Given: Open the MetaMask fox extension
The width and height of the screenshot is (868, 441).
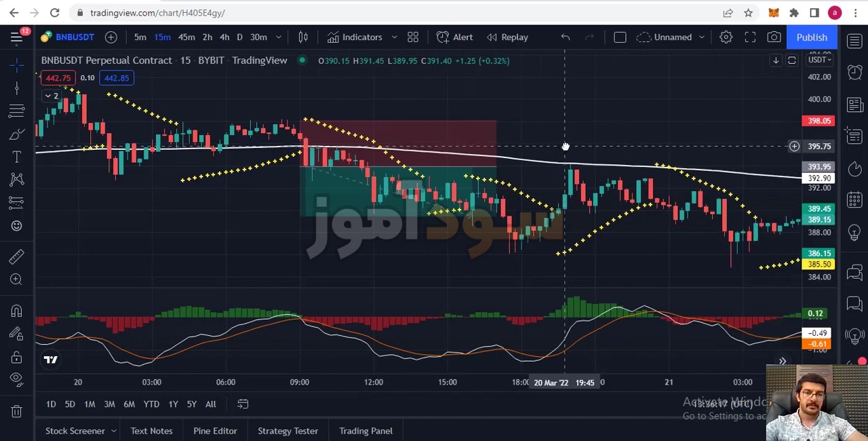Looking at the screenshot, I should [774, 13].
